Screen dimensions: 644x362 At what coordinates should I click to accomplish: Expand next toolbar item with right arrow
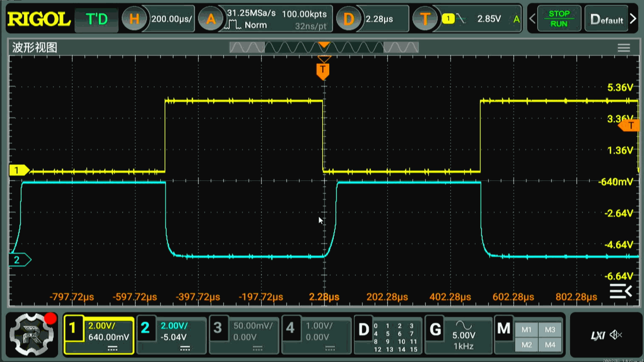[x=633, y=19]
